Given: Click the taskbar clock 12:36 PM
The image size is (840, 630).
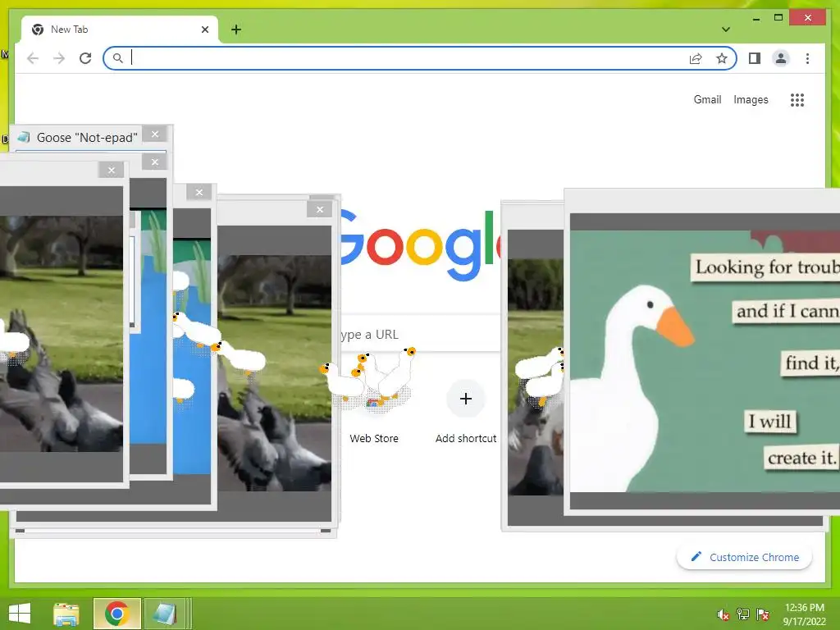Looking at the screenshot, I should [804, 608].
